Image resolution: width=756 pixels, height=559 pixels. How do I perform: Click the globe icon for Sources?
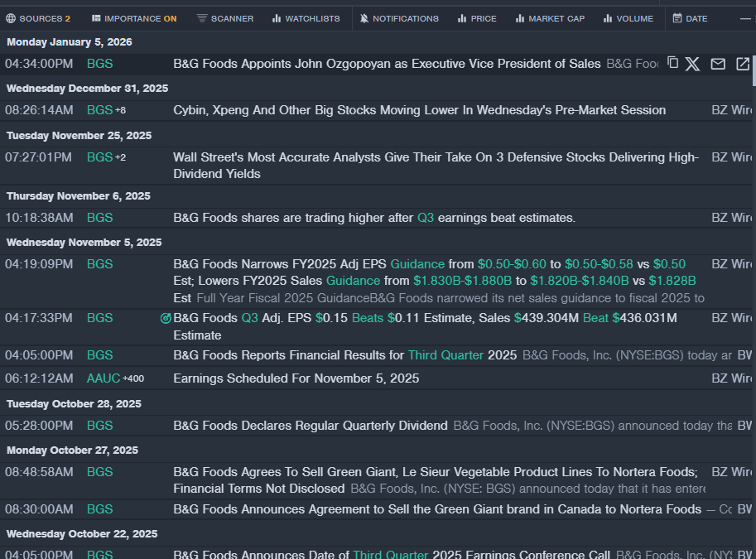point(11,18)
